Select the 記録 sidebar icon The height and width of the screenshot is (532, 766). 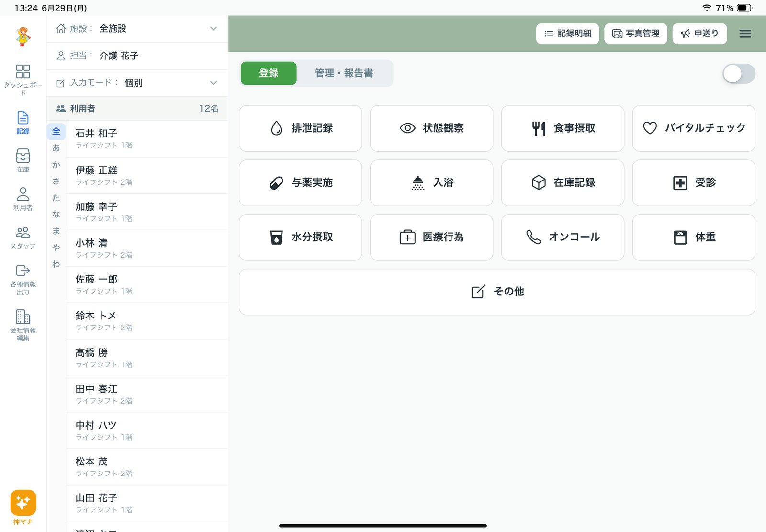click(x=23, y=123)
